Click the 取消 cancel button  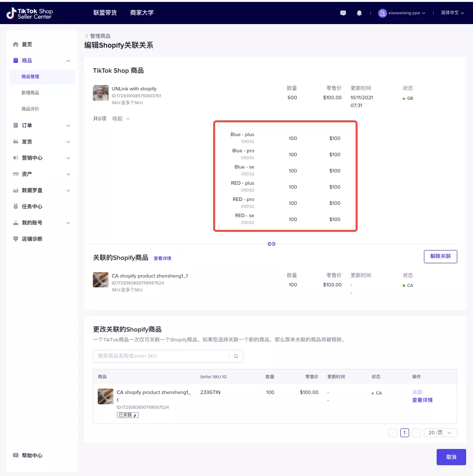[451, 457]
